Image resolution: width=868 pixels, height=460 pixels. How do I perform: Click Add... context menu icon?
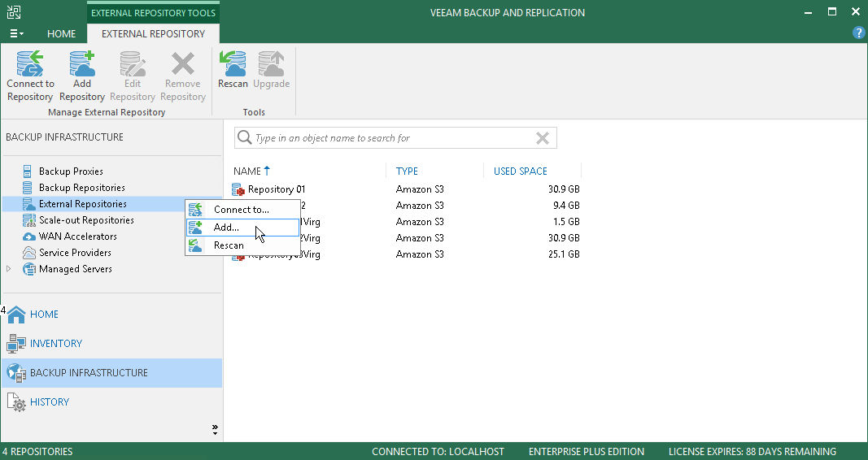click(195, 228)
